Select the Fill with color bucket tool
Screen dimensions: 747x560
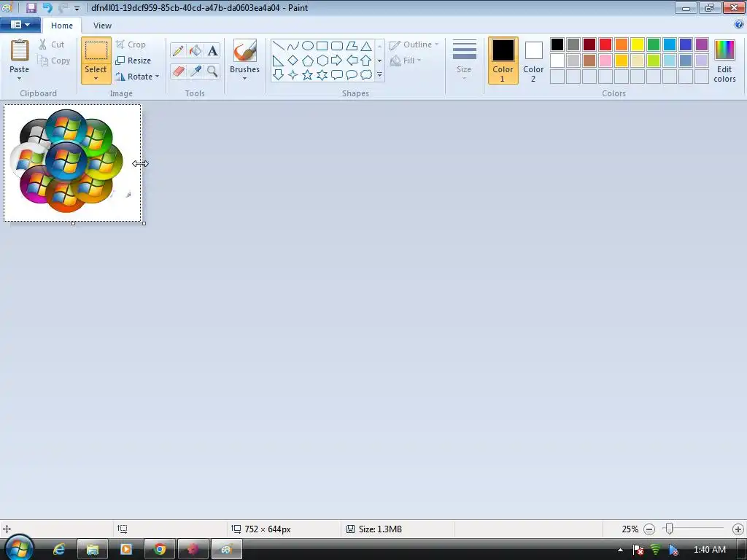coord(196,50)
